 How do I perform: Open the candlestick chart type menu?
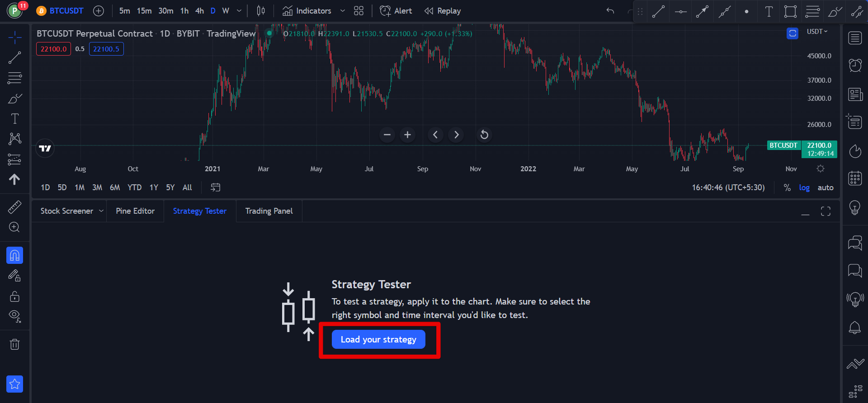coord(261,11)
